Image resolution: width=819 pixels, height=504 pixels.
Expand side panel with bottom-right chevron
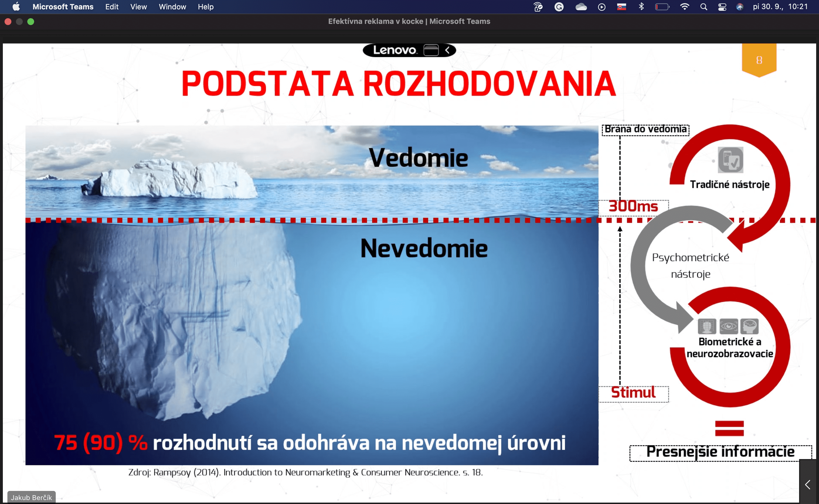pyautogui.click(x=808, y=484)
